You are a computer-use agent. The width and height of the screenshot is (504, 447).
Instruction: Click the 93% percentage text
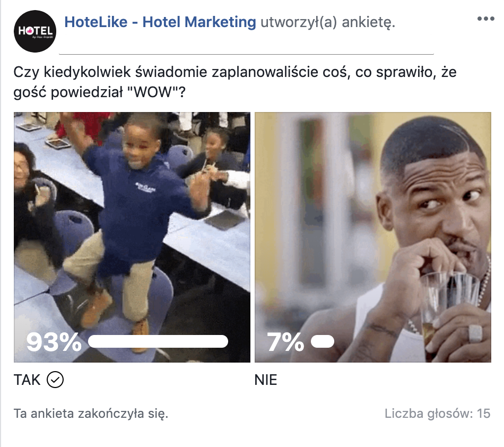click(54, 342)
